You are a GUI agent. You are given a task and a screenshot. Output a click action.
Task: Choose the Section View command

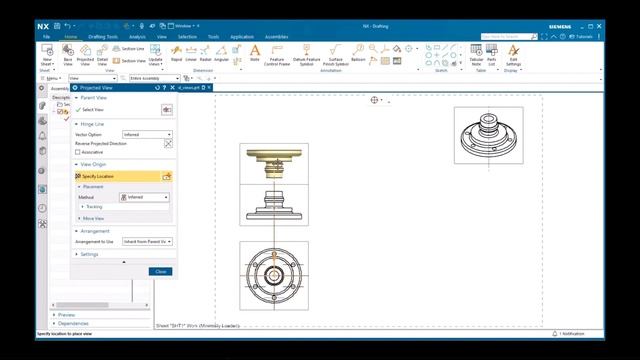point(129,61)
